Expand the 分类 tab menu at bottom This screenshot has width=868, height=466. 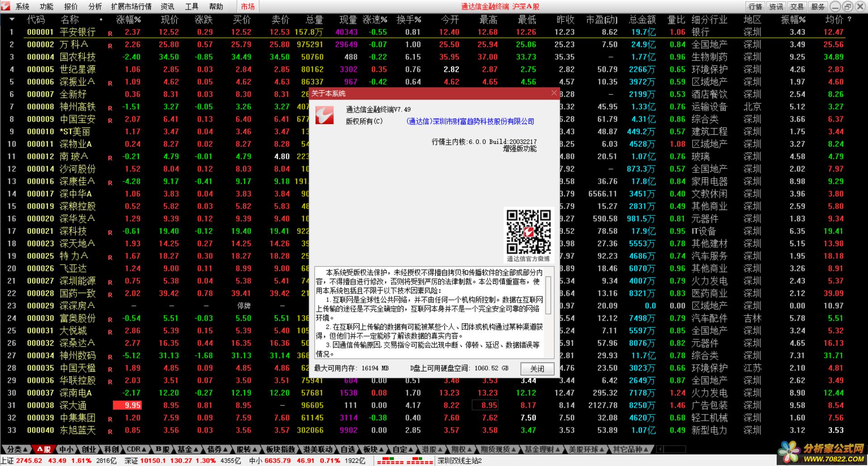[x=17, y=449]
